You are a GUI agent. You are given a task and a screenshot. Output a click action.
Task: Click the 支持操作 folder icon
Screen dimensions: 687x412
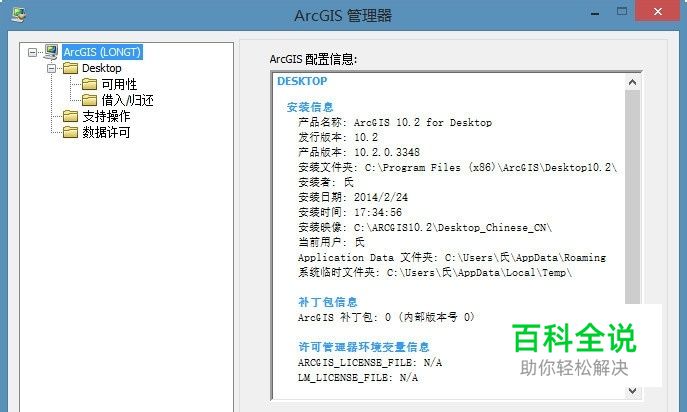pyautogui.click(x=70, y=116)
